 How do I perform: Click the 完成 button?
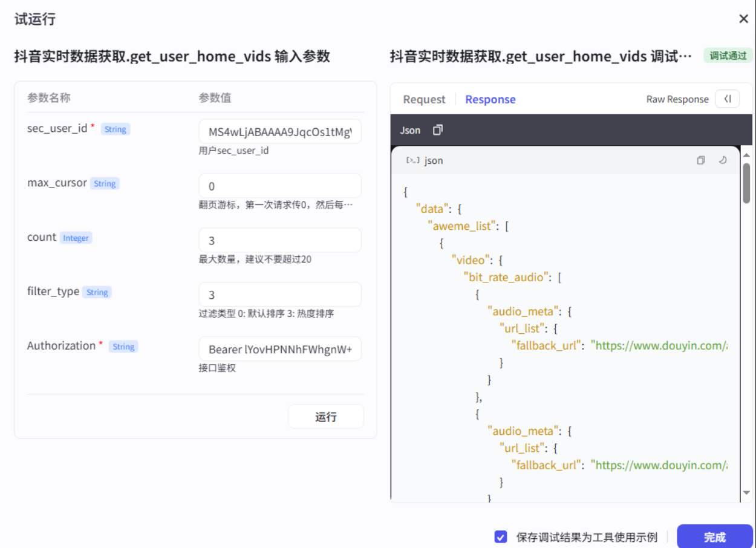(715, 537)
